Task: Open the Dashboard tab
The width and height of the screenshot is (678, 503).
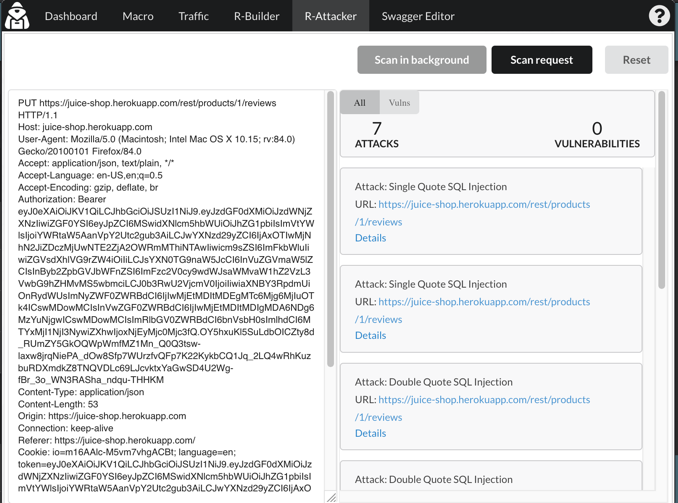Action: pyautogui.click(x=71, y=16)
